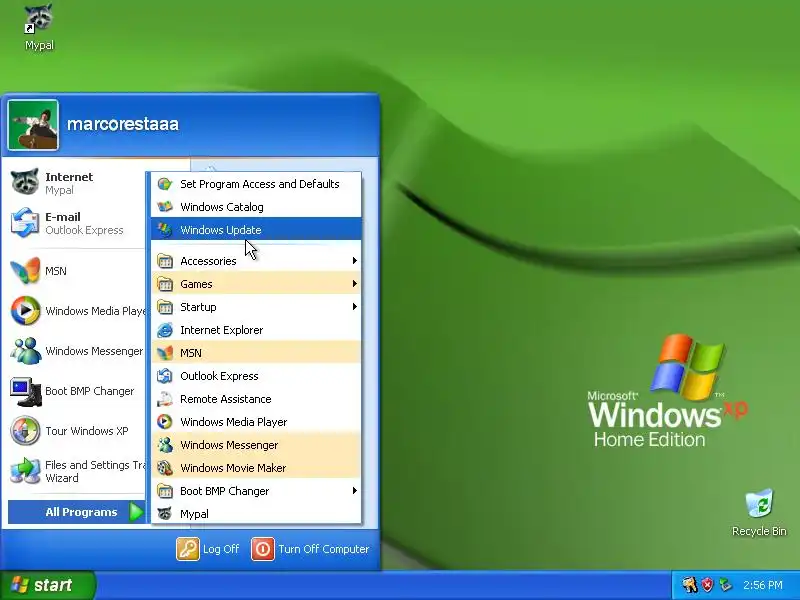Expand the Accessories submenu arrow
The width and height of the screenshot is (800, 600).
click(354, 261)
